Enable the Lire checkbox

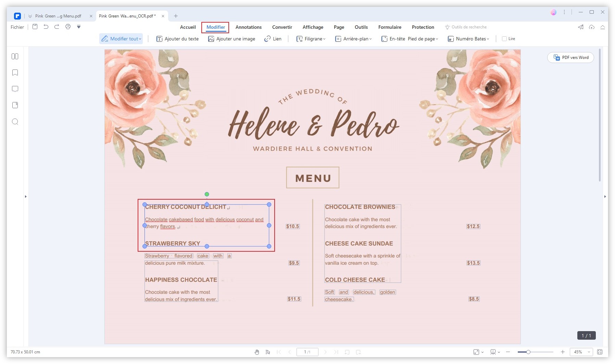[x=504, y=39]
